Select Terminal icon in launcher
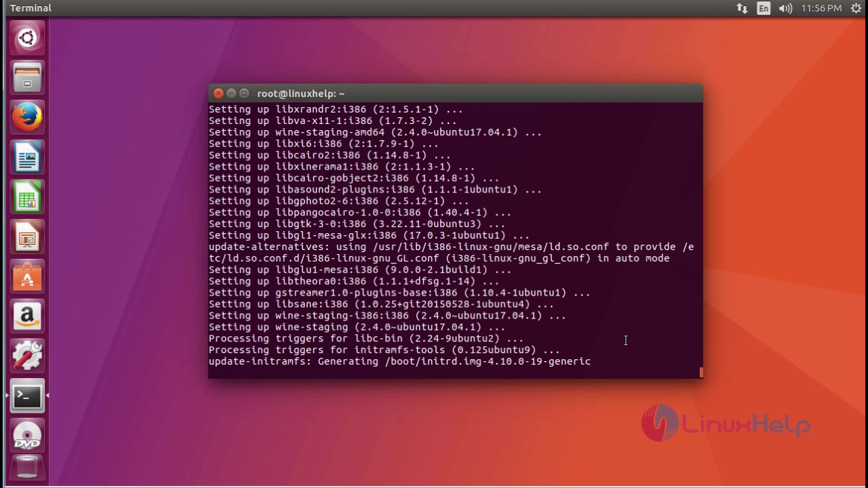This screenshot has height=488, width=868. coord(27,396)
